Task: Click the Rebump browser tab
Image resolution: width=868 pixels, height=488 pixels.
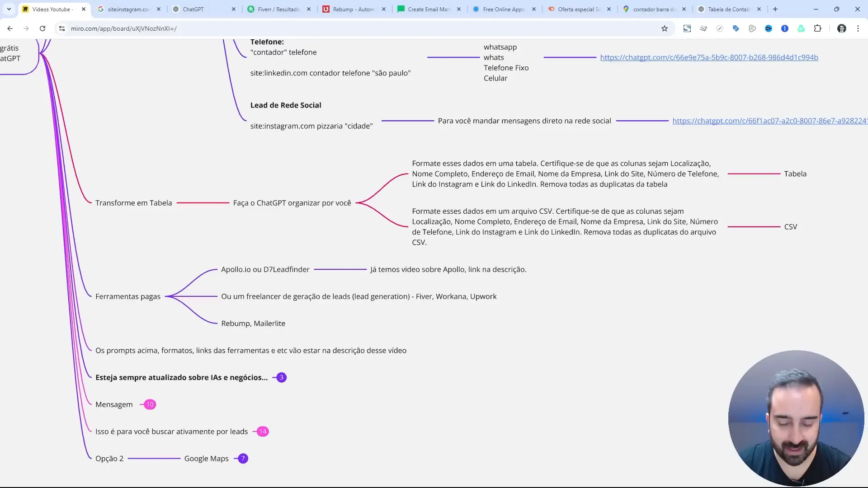Action: 354,9
